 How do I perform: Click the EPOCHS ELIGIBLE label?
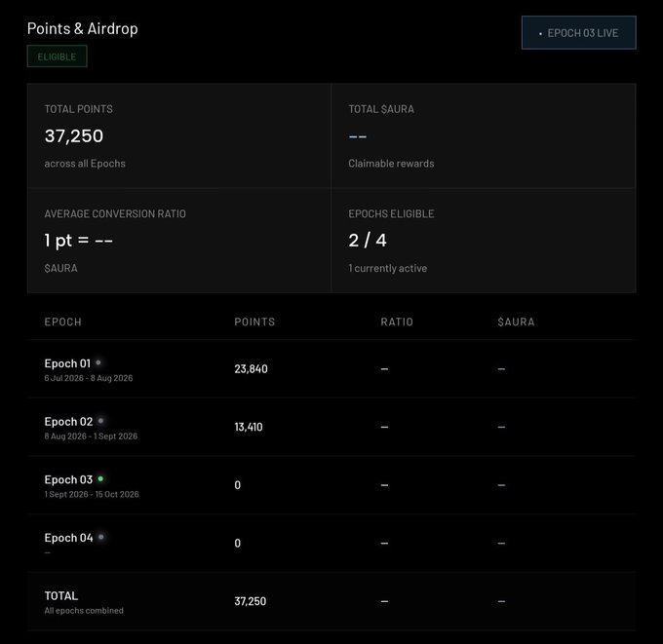391,213
